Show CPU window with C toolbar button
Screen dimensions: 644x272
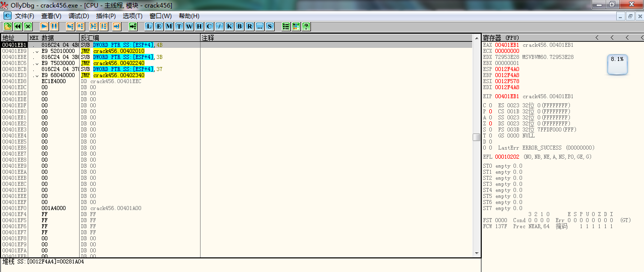pos(210,26)
